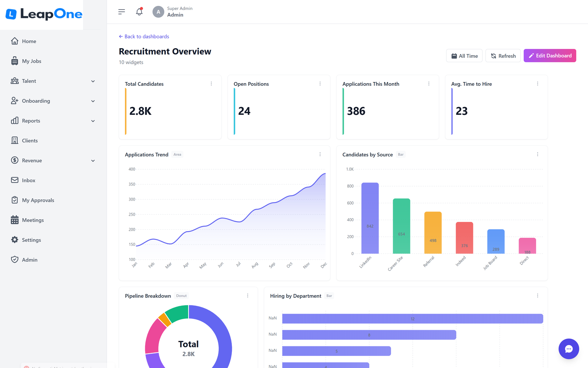Click the 10 widgets subtitle

coord(131,62)
